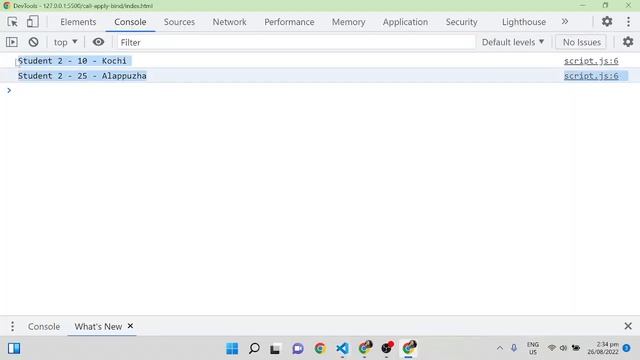Screen dimensions: 640x360
Task: Select the drawer Console tab
Action: 44,327
